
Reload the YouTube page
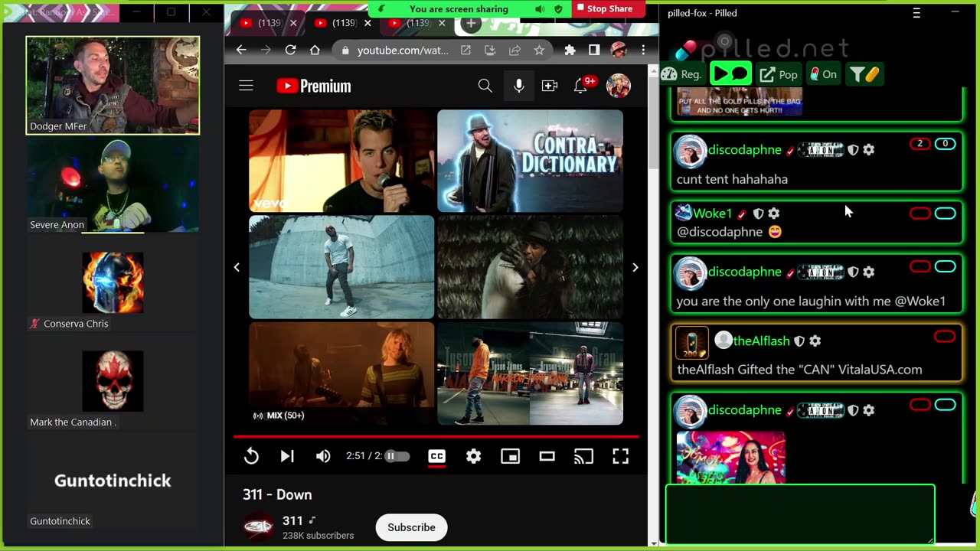tap(290, 50)
